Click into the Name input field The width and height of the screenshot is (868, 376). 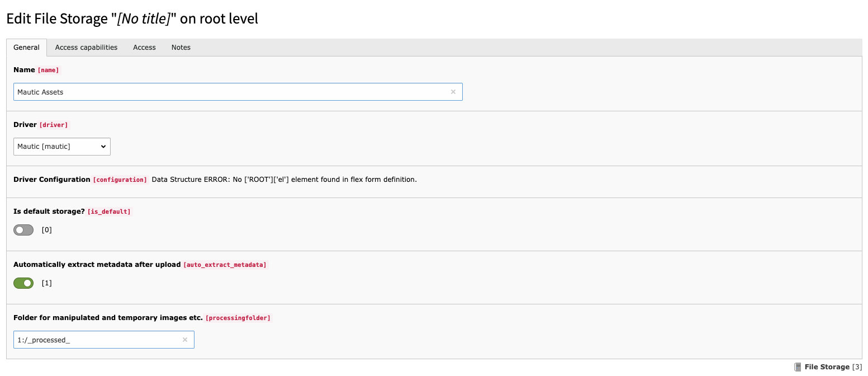(229, 92)
